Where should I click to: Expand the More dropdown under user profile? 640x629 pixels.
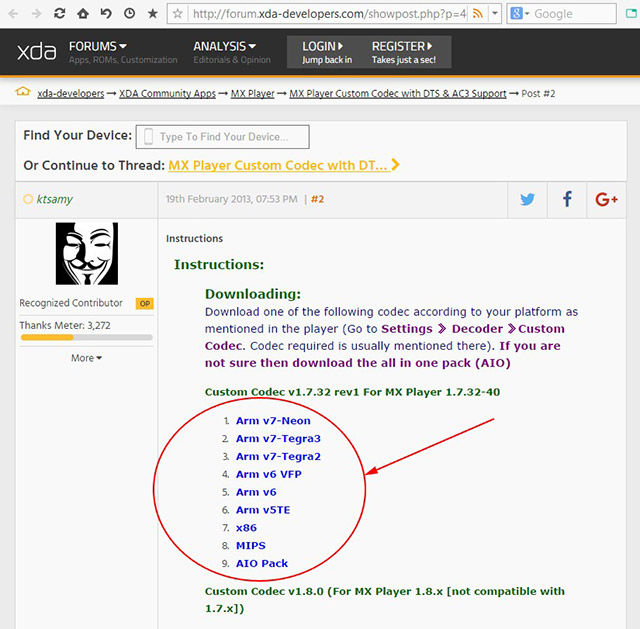86,358
